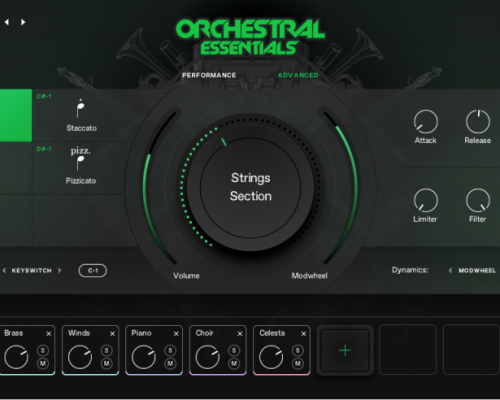The height and width of the screenshot is (400, 500).
Task: Select the Celesta layer name
Action: click(x=272, y=333)
